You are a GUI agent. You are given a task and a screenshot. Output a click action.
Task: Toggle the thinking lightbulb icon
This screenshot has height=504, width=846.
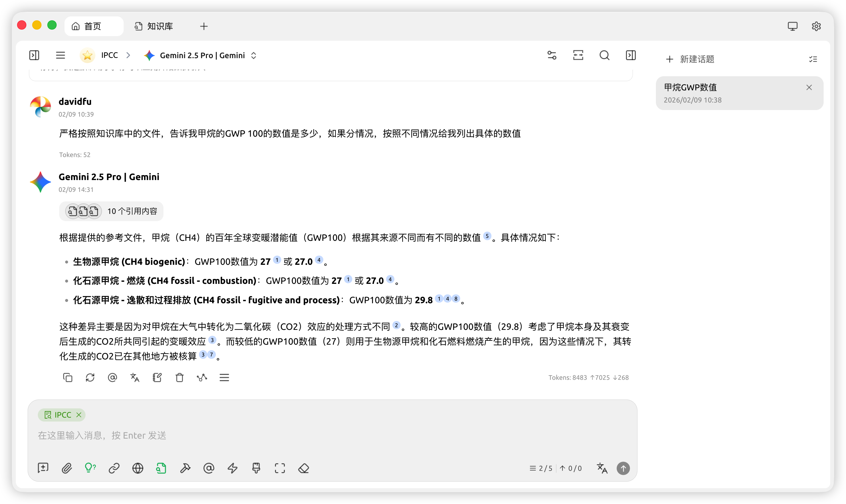pyautogui.click(x=90, y=468)
